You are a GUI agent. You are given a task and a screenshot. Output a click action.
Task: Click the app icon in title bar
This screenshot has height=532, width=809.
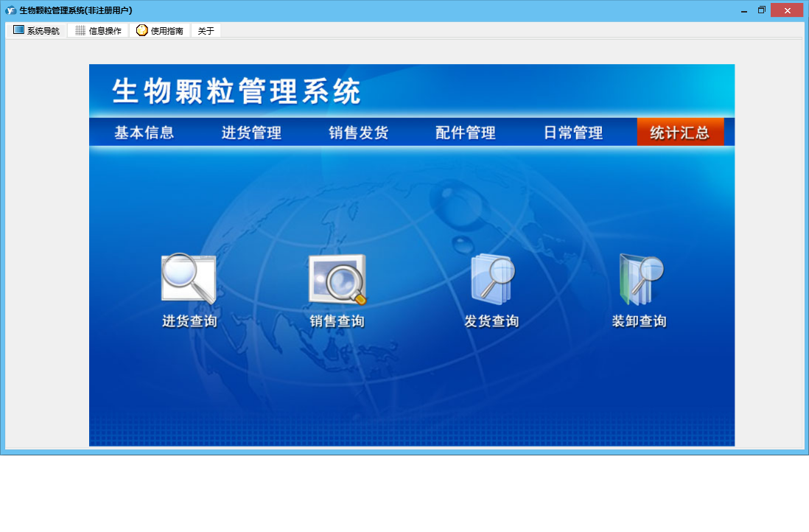tap(10, 10)
